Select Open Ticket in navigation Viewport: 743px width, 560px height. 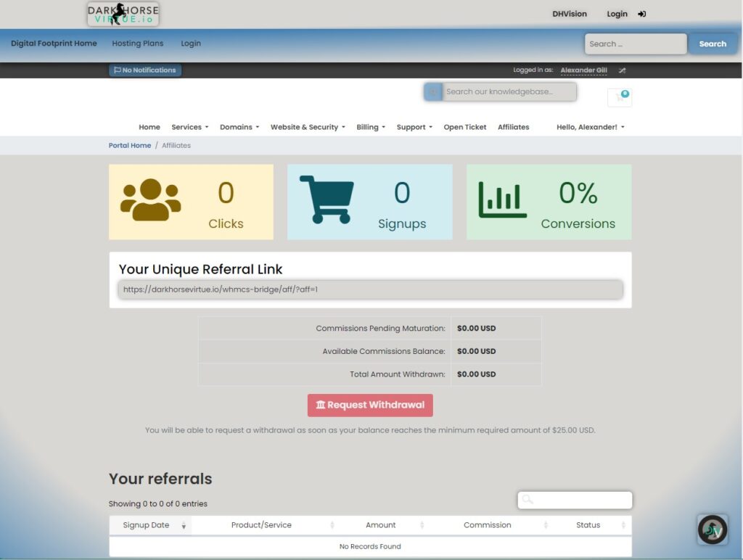(x=464, y=127)
